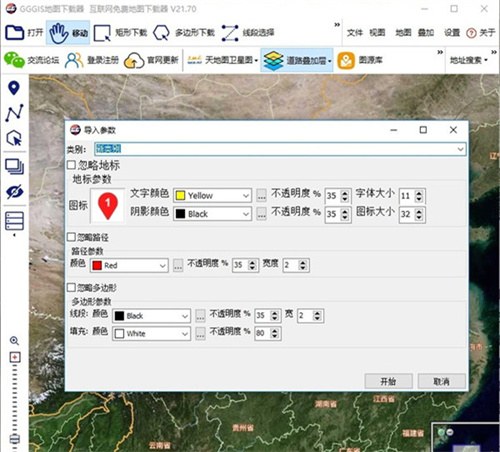Image resolution: width=500 pixels, height=452 pixels.
Task: Open the 阴影颜色 Black dropdown
Action: point(212,214)
